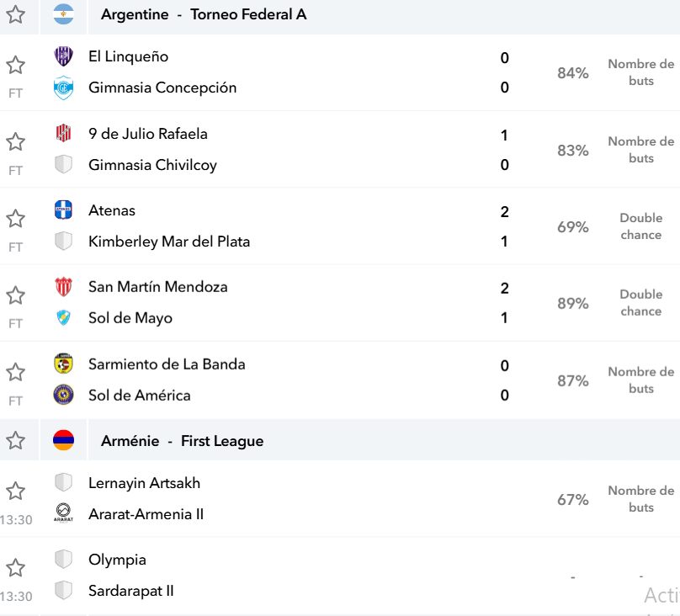This screenshot has width=680, height=616.
Task: Star the El Linqueño vs Gimnasia Concepción match
Action: [16, 65]
